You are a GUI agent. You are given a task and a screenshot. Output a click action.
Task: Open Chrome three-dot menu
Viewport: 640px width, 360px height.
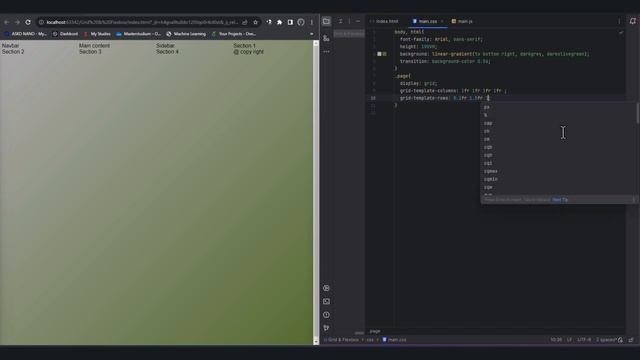(311, 22)
